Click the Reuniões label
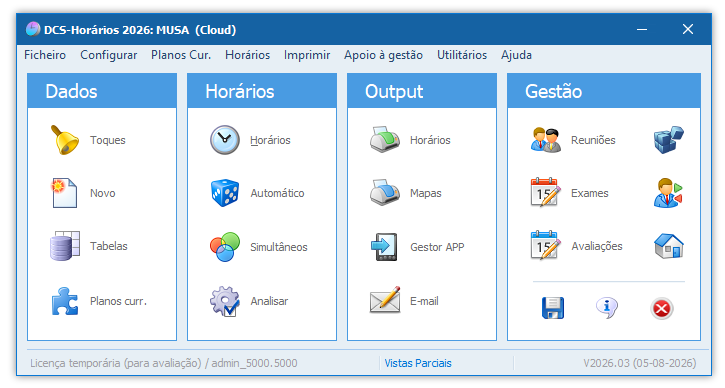This screenshot has width=725, height=388. (x=593, y=140)
